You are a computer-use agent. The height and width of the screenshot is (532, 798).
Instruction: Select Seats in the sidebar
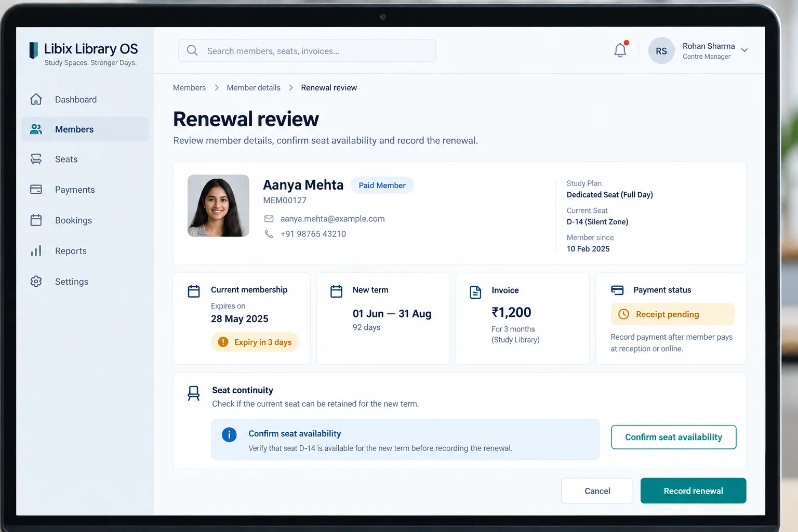pos(85,159)
